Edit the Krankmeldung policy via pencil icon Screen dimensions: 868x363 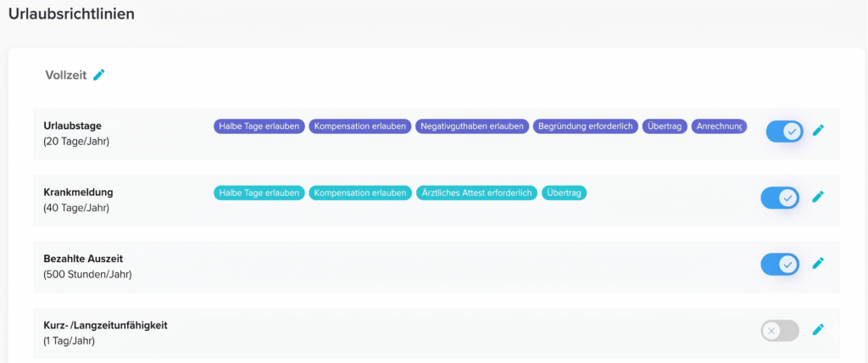coord(818,197)
